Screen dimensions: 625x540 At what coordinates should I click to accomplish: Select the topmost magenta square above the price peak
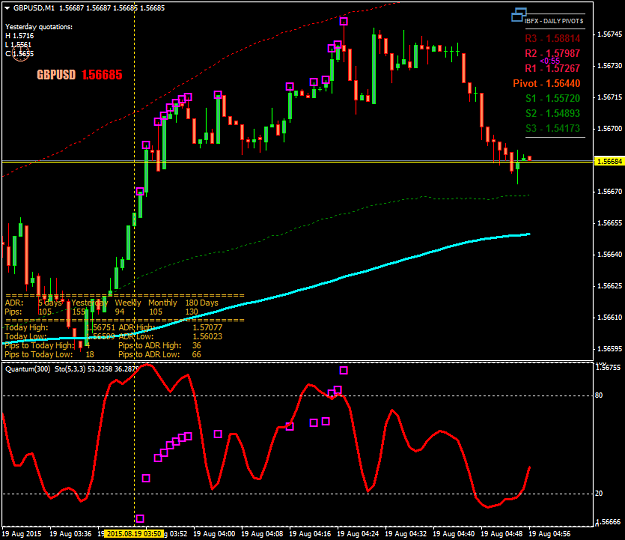pyautogui.click(x=344, y=21)
